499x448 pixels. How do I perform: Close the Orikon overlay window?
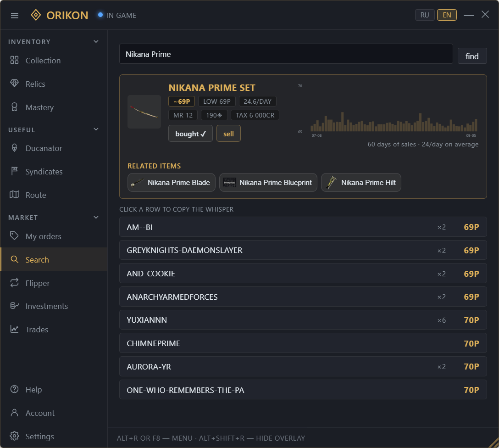485,14
